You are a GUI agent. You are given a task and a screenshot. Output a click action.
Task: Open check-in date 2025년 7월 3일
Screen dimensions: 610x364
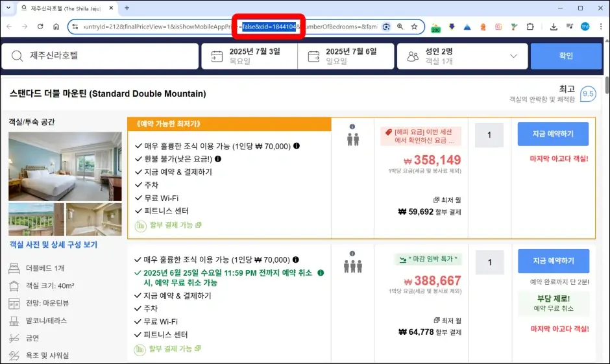[x=249, y=56]
